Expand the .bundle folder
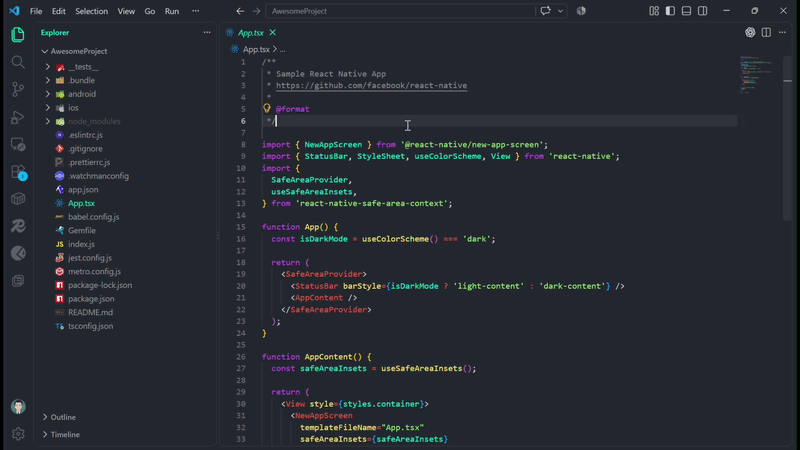Viewport: 800px width, 450px height. coord(48,80)
